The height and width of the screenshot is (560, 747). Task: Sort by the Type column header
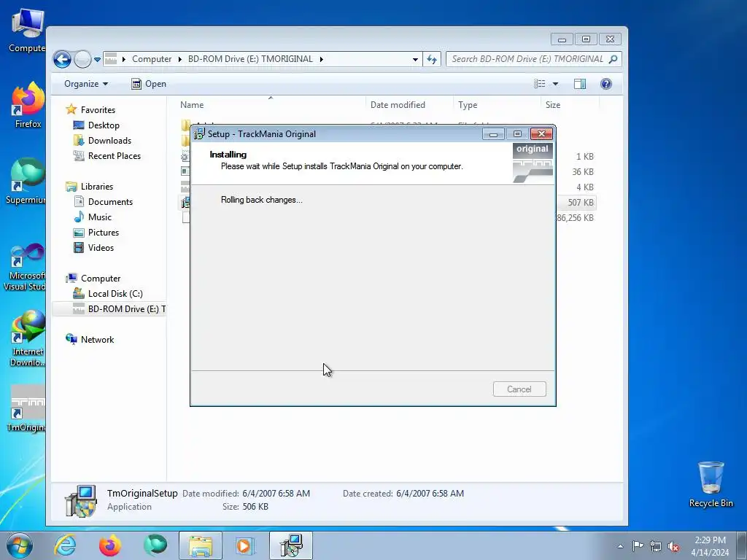point(468,105)
